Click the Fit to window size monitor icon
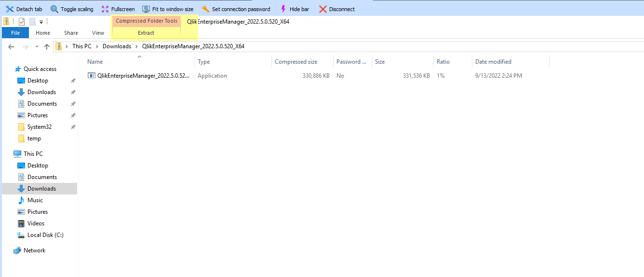This screenshot has width=644, height=277. tap(146, 9)
